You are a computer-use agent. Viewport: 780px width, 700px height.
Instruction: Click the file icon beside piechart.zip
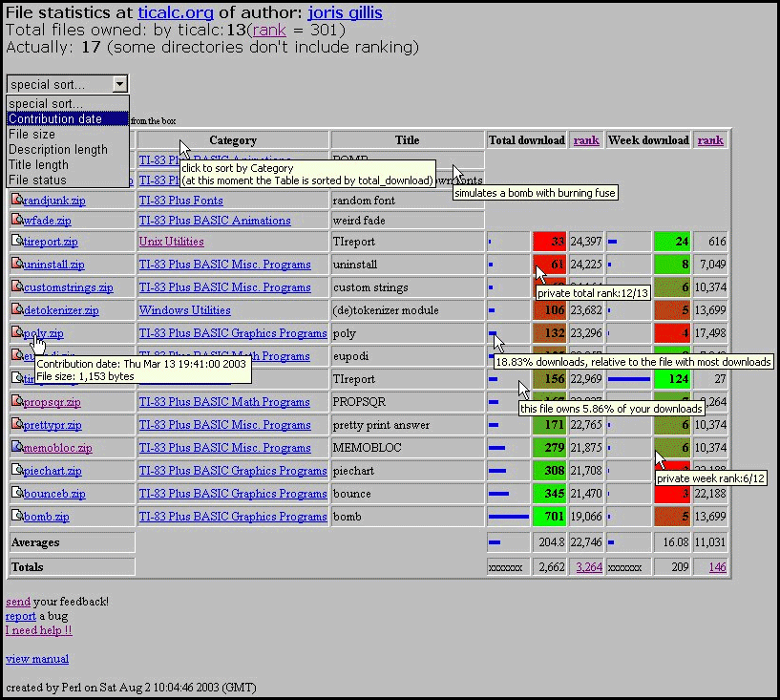coord(16,471)
